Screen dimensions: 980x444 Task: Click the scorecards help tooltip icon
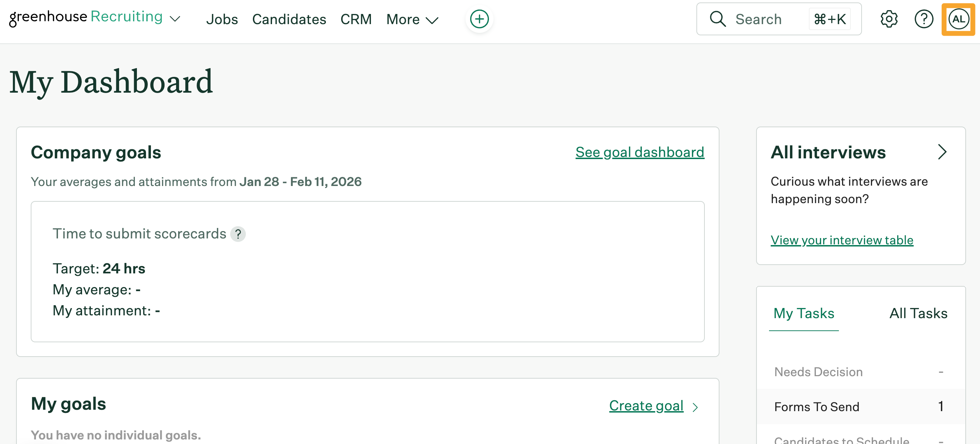coord(238,234)
